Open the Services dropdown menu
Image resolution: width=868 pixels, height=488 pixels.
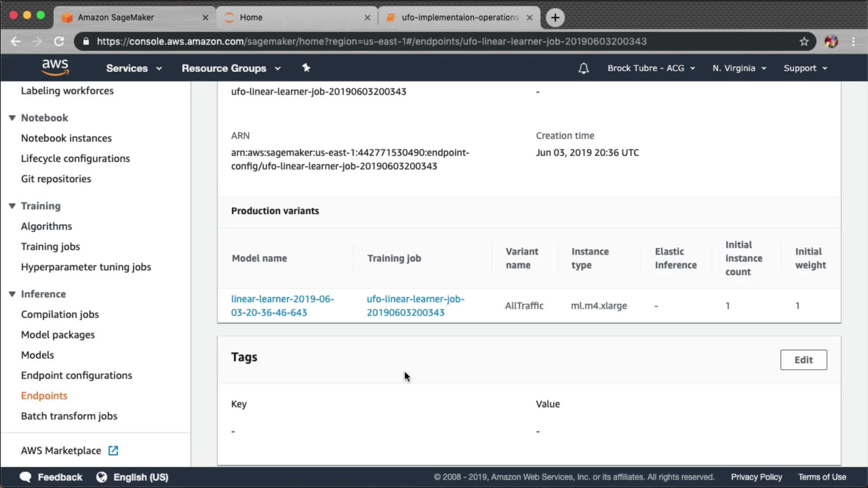click(133, 68)
